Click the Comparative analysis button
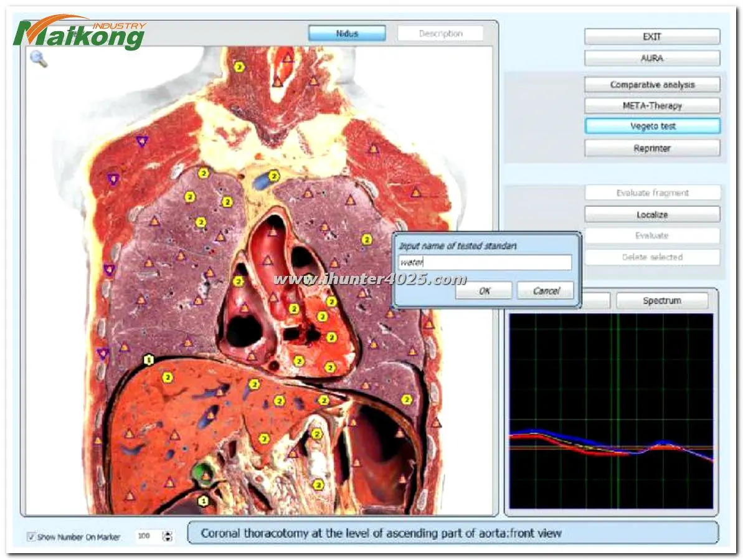This screenshot has width=743, height=560. (x=652, y=85)
